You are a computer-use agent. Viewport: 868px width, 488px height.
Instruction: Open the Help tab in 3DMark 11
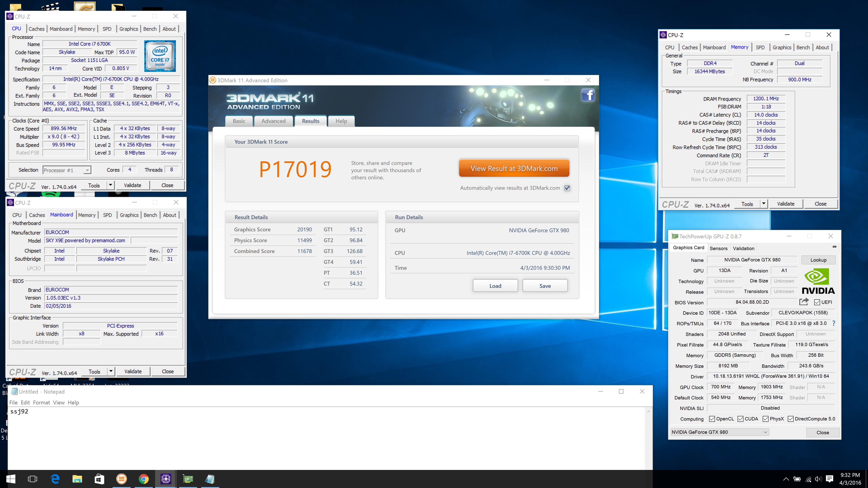341,121
